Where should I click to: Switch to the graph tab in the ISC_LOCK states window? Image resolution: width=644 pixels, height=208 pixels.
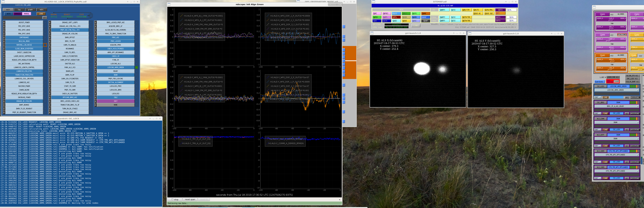[30, 9]
